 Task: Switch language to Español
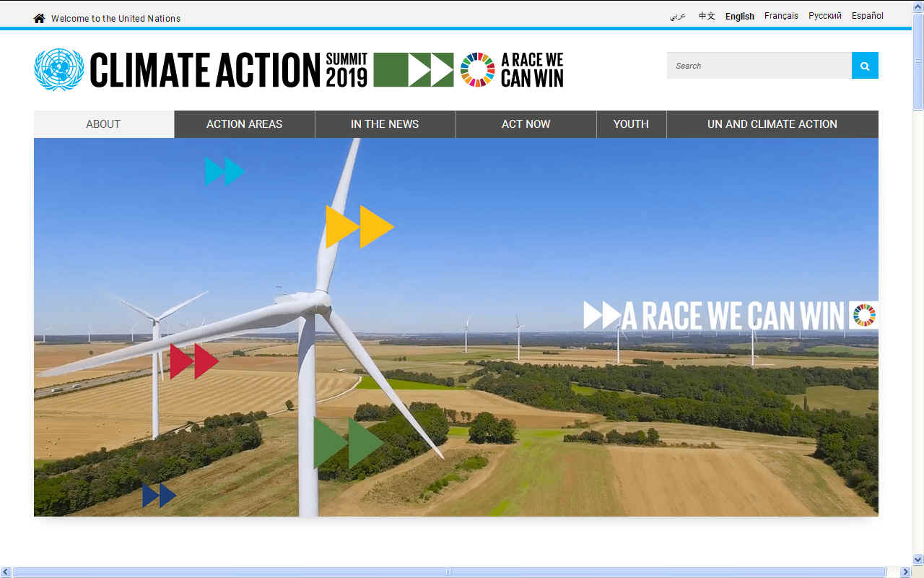pos(868,16)
